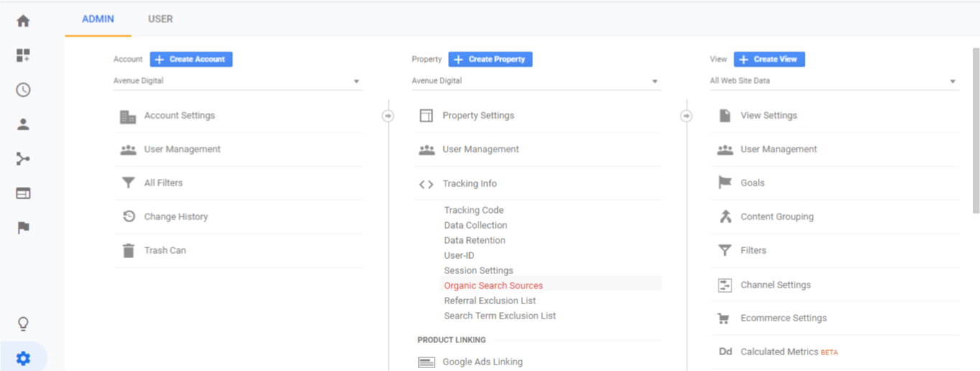Click the Audience person icon in sidebar
Viewport: 980px width, 371px height.
[x=23, y=124]
